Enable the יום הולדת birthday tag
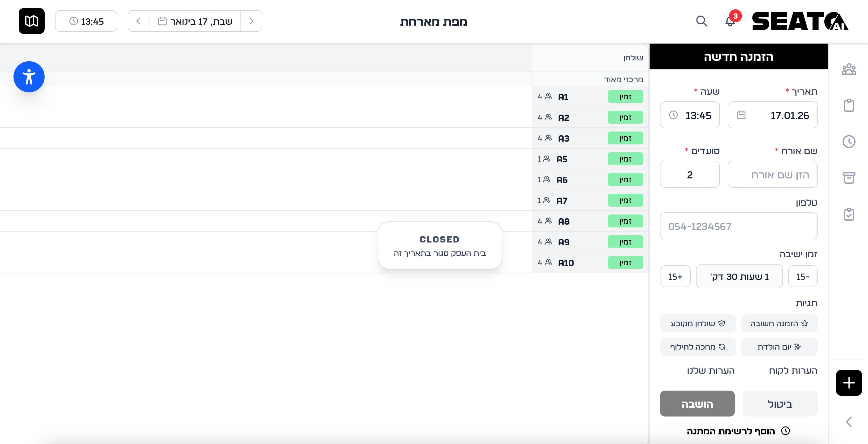 coord(779,347)
